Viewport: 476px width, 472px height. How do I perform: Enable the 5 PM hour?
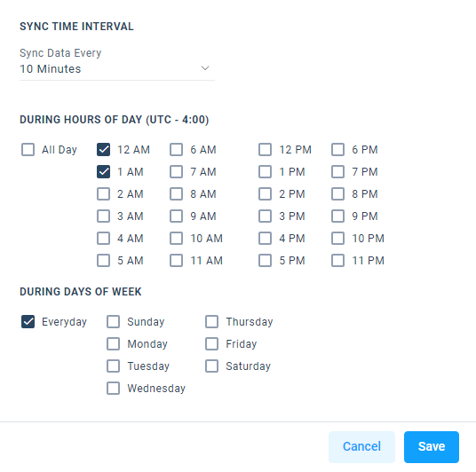265,260
